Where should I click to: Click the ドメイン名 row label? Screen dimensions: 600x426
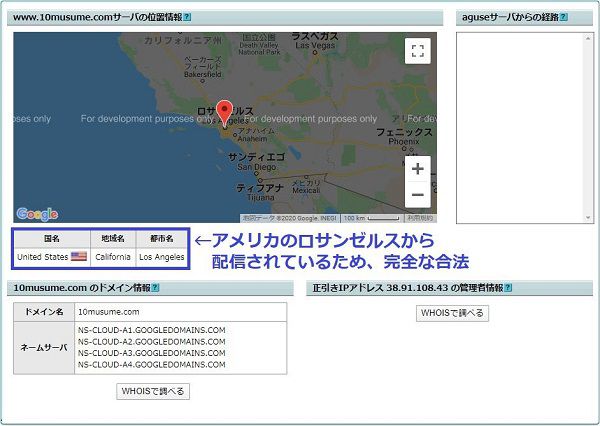click(x=44, y=312)
